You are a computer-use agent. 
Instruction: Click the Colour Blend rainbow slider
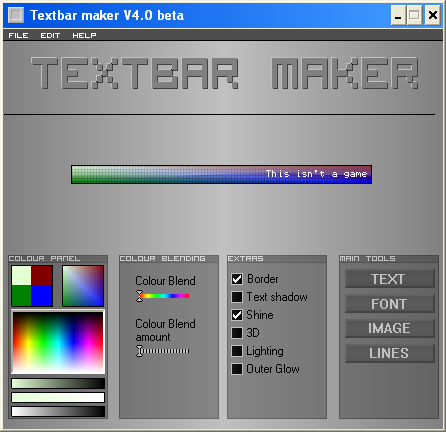click(163, 296)
